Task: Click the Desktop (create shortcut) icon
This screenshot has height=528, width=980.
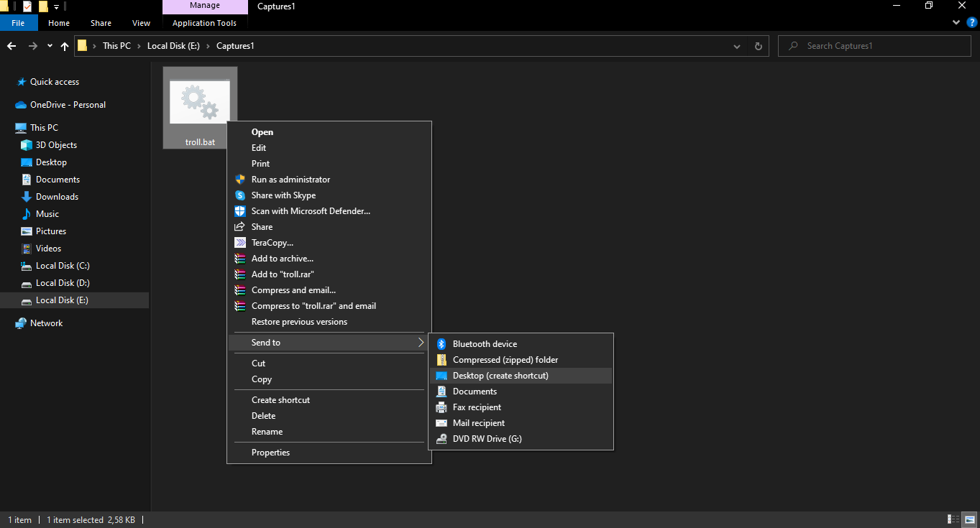Action: 441,376
